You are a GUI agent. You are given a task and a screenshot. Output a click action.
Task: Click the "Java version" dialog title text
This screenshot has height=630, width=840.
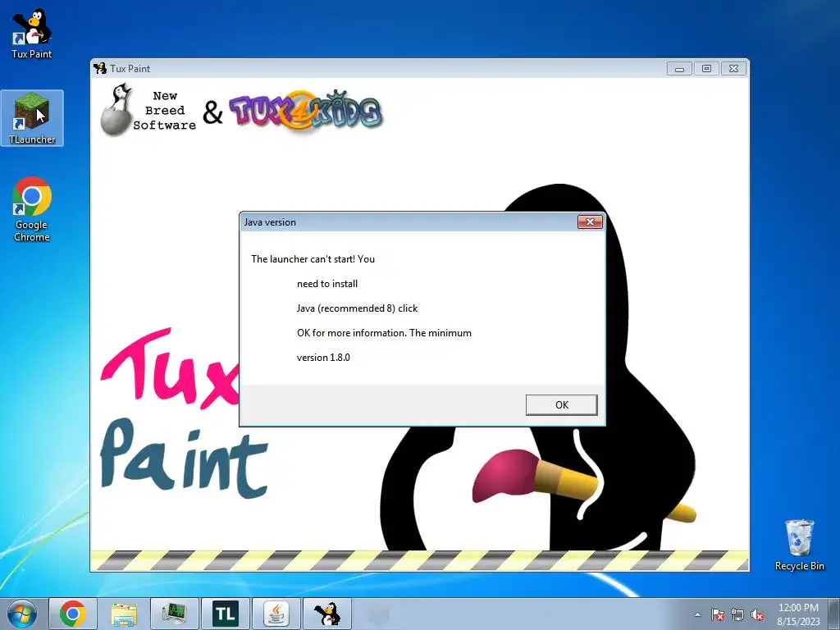(270, 222)
